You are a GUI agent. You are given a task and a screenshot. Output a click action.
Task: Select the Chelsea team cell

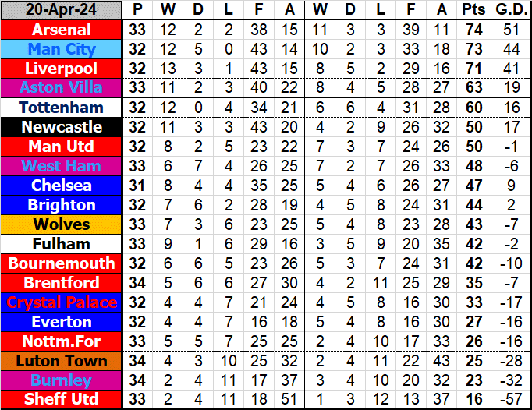(x=62, y=186)
